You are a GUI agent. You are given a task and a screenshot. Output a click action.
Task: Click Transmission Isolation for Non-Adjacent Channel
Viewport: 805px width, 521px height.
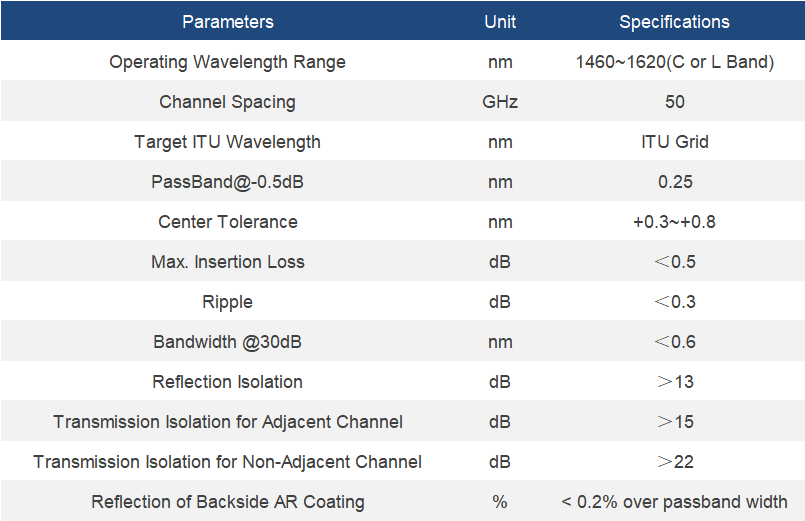coord(227,462)
